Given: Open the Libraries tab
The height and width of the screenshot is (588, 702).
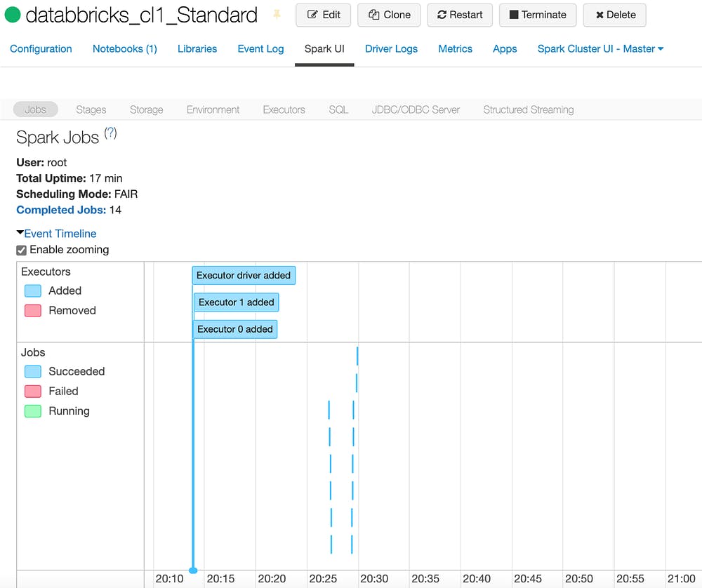Looking at the screenshot, I should coord(197,49).
